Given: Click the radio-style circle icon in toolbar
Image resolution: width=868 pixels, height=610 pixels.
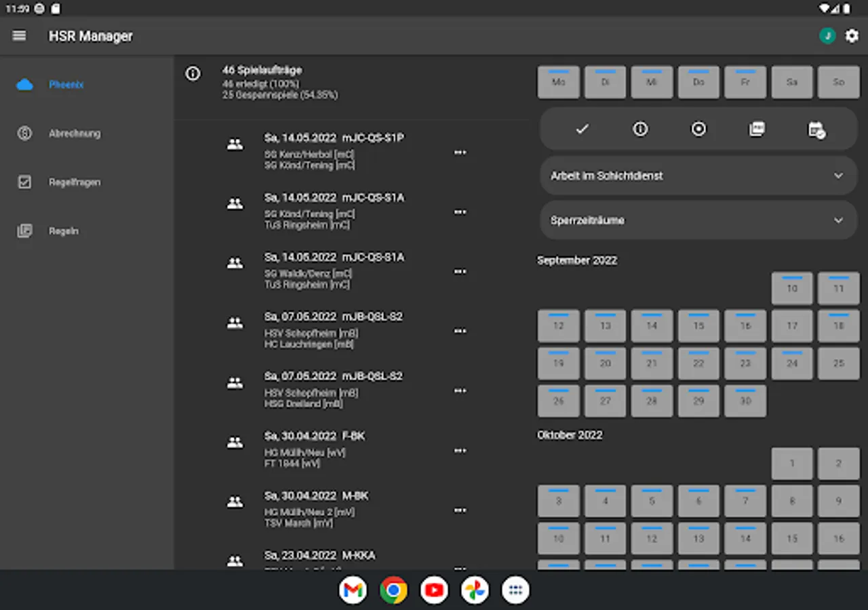Looking at the screenshot, I should click(x=698, y=129).
